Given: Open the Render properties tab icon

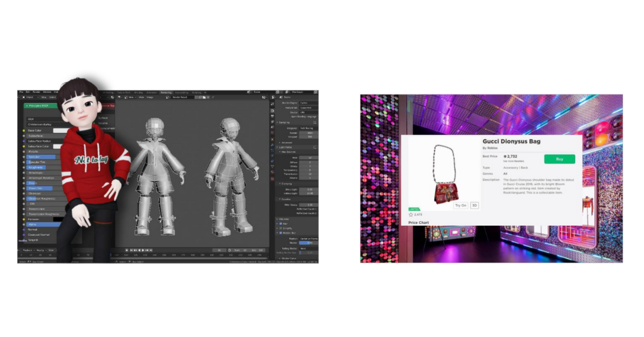Looking at the screenshot, I should 272,111.
